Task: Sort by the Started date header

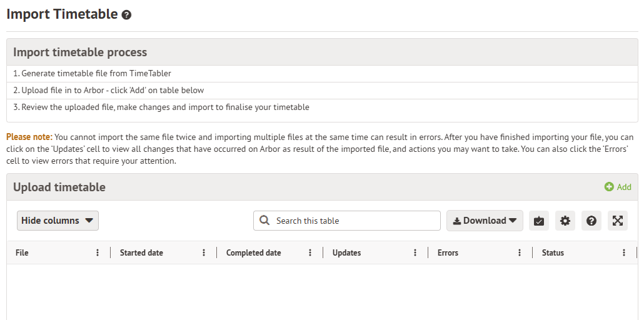Action: [141, 253]
